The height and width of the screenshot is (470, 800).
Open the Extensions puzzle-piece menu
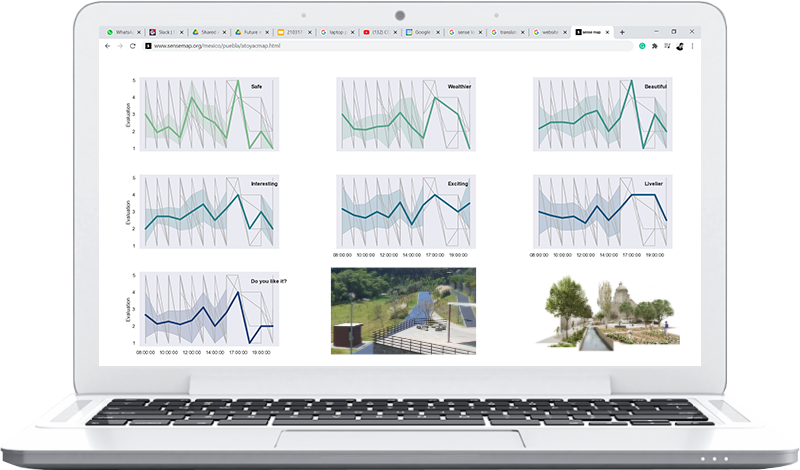(x=655, y=46)
